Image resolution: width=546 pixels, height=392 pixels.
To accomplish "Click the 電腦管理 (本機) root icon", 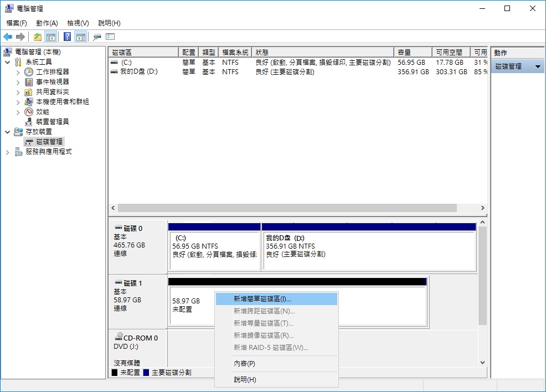I will click(8, 52).
